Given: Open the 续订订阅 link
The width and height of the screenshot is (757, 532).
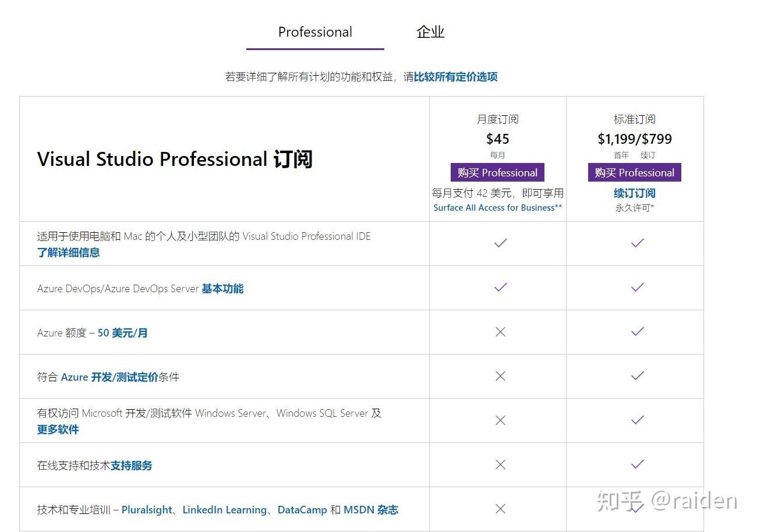Looking at the screenshot, I should click(x=634, y=193).
